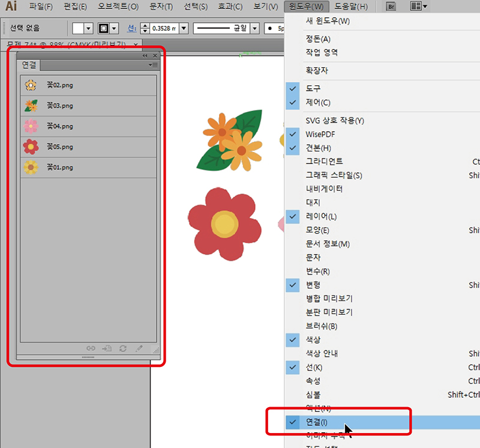Toggle the 도구 panel in the window menu
This screenshot has height=448, width=480.
click(313, 88)
